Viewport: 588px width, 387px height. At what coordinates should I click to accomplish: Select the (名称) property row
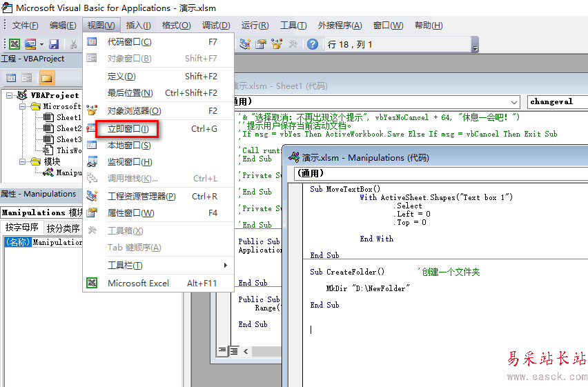[x=43, y=242]
